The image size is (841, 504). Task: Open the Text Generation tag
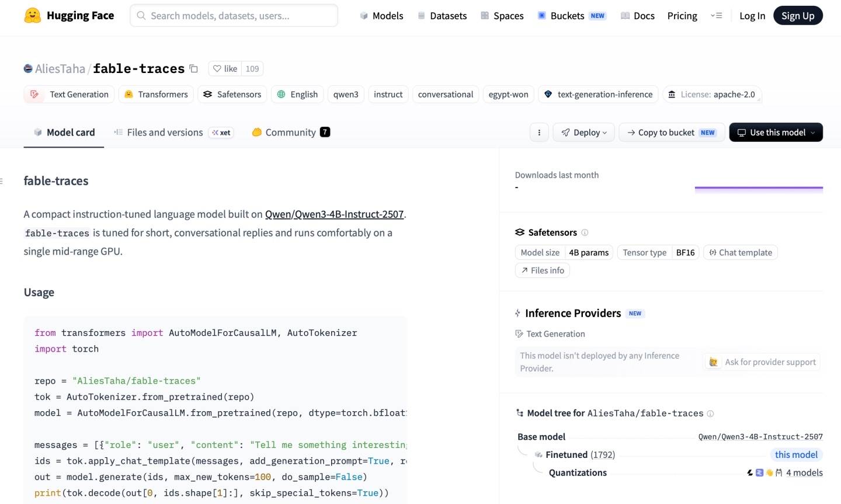pyautogui.click(x=69, y=95)
